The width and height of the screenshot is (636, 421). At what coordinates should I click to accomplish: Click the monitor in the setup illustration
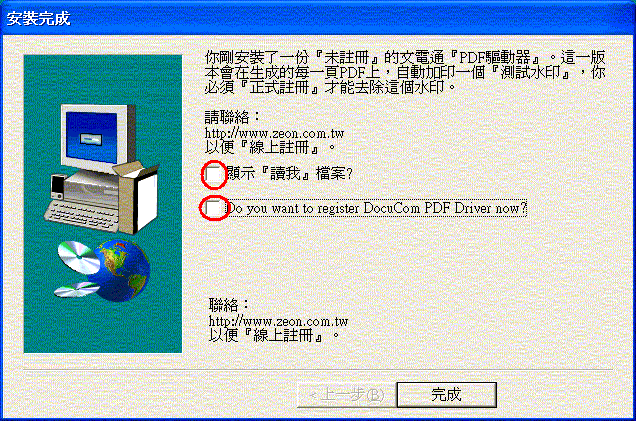click(97, 137)
